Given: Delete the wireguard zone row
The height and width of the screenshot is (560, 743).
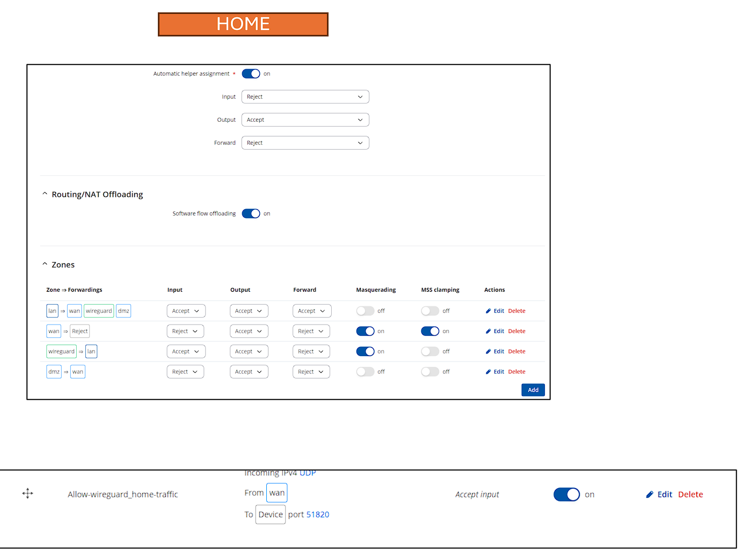Looking at the screenshot, I should pyautogui.click(x=517, y=352).
